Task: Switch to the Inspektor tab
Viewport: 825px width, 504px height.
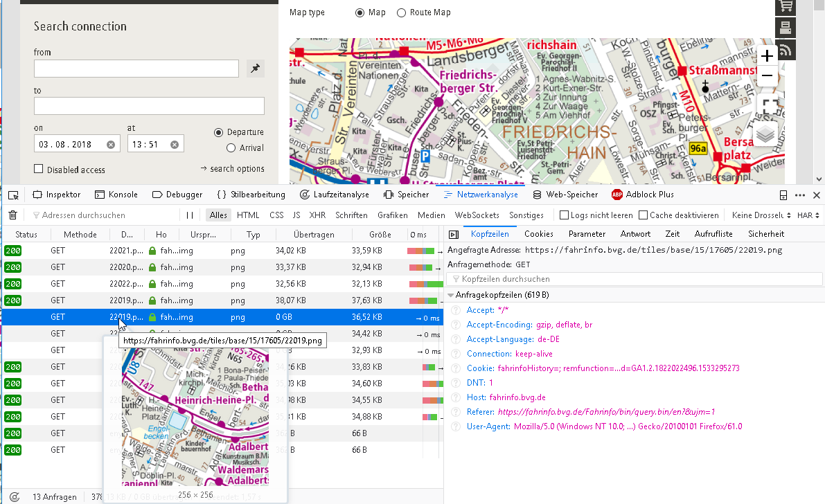Action: coord(56,195)
